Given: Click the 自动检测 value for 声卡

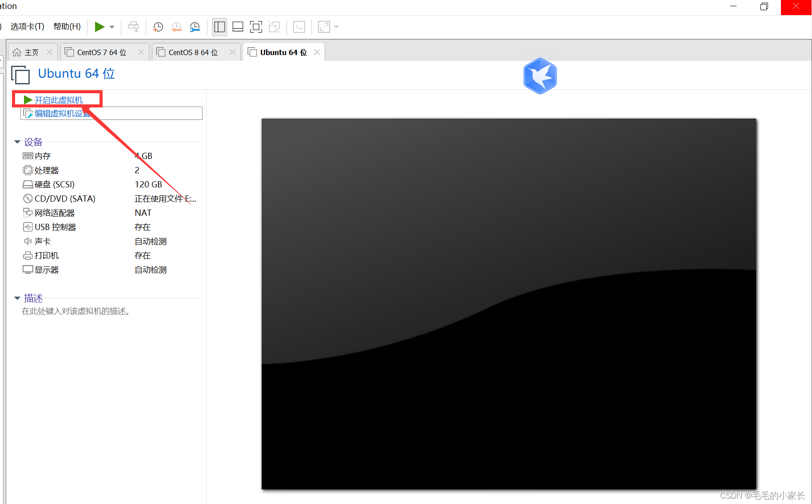Looking at the screenshot, I should coord(151,241).
